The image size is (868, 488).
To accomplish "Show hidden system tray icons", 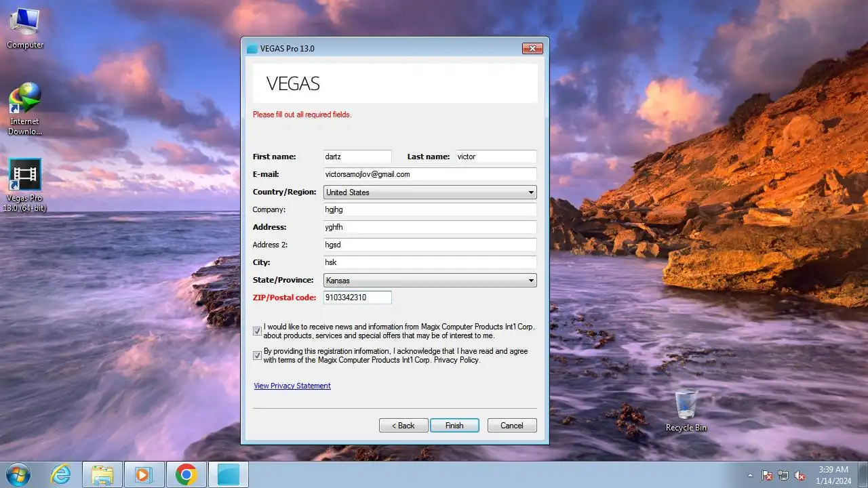I will pos(750,475).
